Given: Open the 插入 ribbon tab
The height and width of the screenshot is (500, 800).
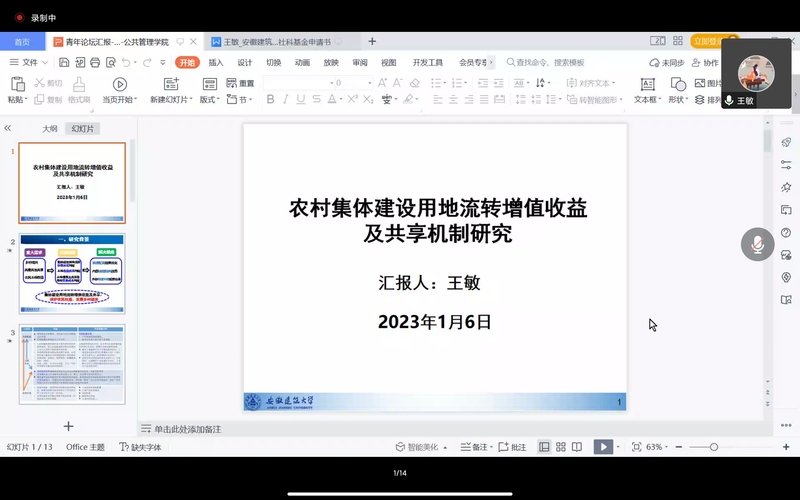Looking at the screenshot, I should click(216, 62).
